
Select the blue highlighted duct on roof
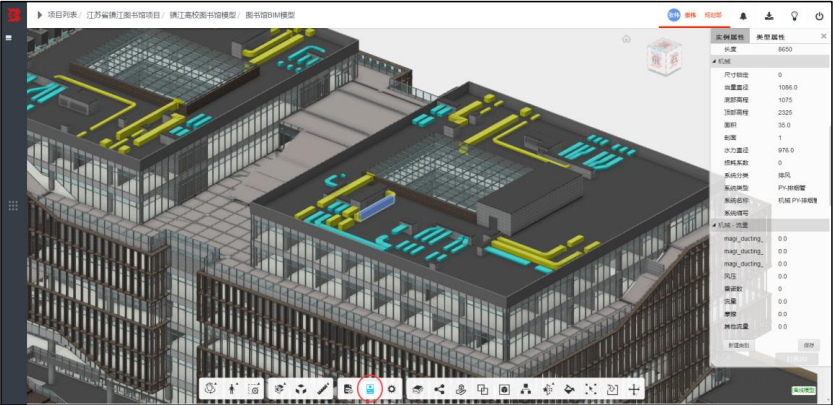tap(376, 208)
